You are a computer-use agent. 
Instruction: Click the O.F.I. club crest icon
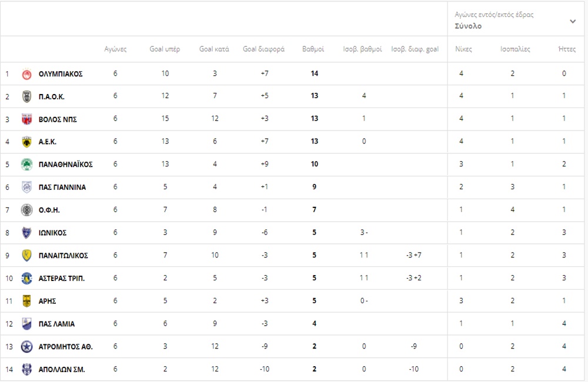(26, 210)
